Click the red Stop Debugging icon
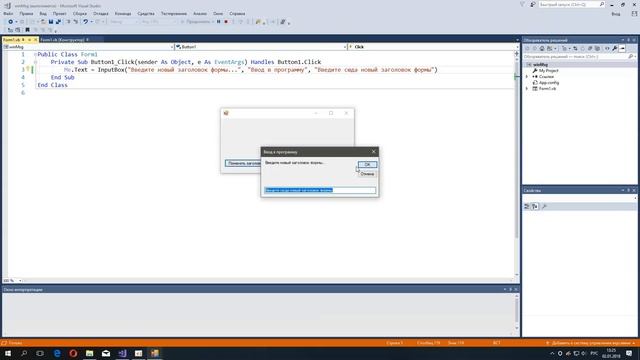This screenshot has height=360, width=640. click(x=226, y=22)
